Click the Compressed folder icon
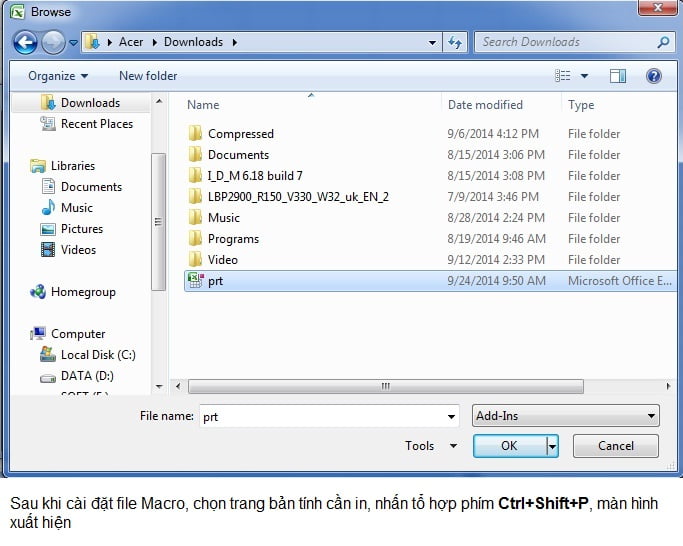Image resolution: width=683 pixels, height=546 pixels. [195, 134]
